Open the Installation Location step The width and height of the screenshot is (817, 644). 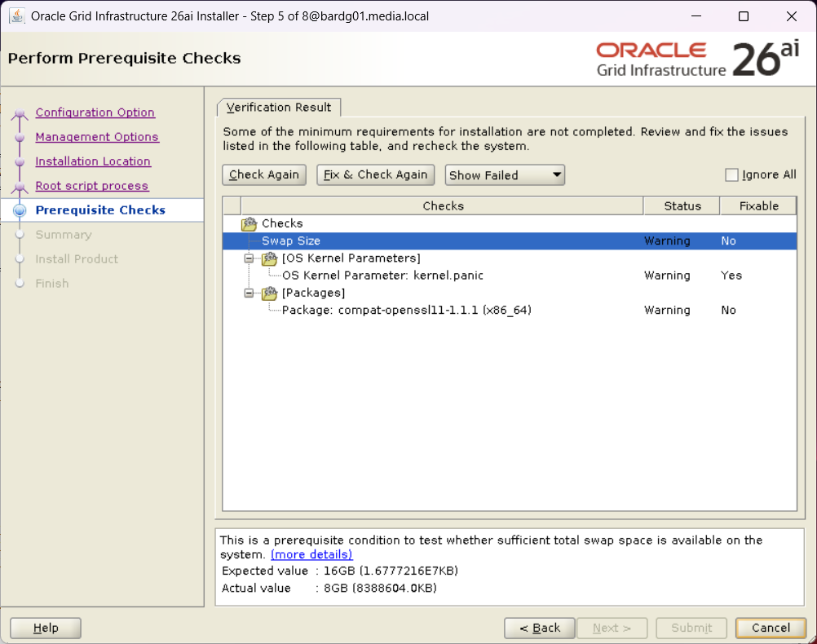[93, 161]
